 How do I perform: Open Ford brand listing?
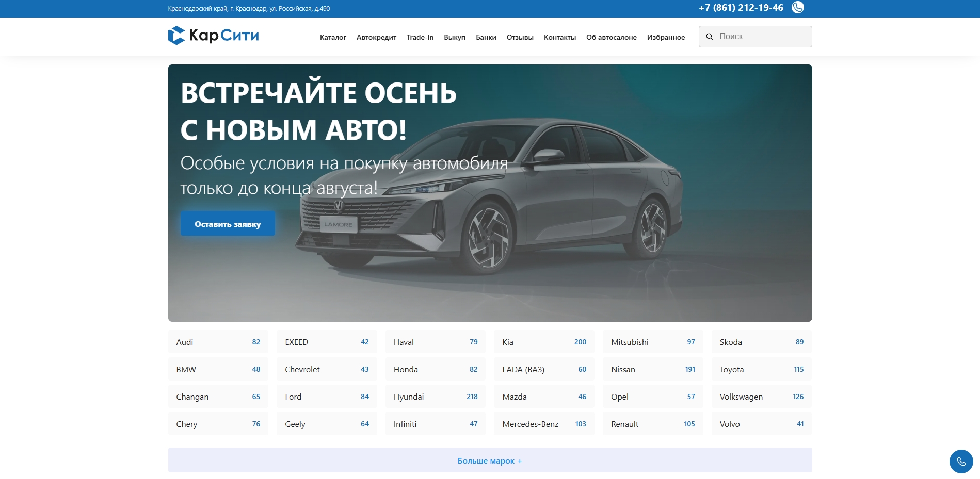[x=327, y=397]
